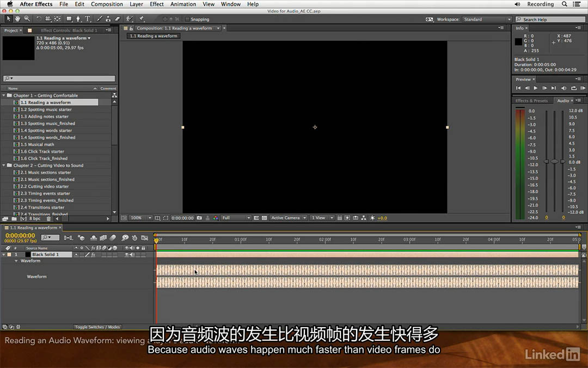This screenshot has height=368, width=588.
Task: Click Black Solid 1 layer color label
Action: pos(9,255)
